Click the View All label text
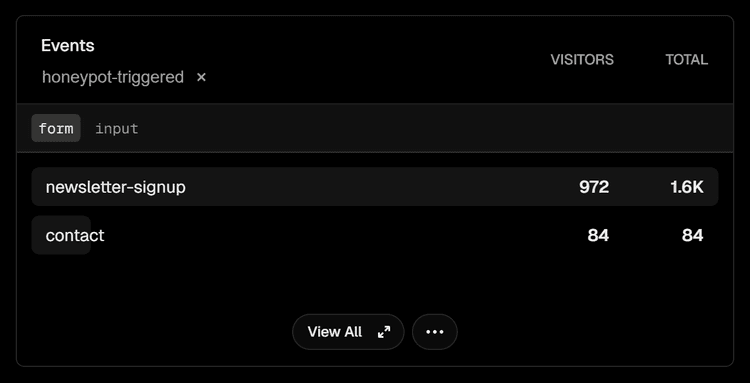 coord(335,332)
